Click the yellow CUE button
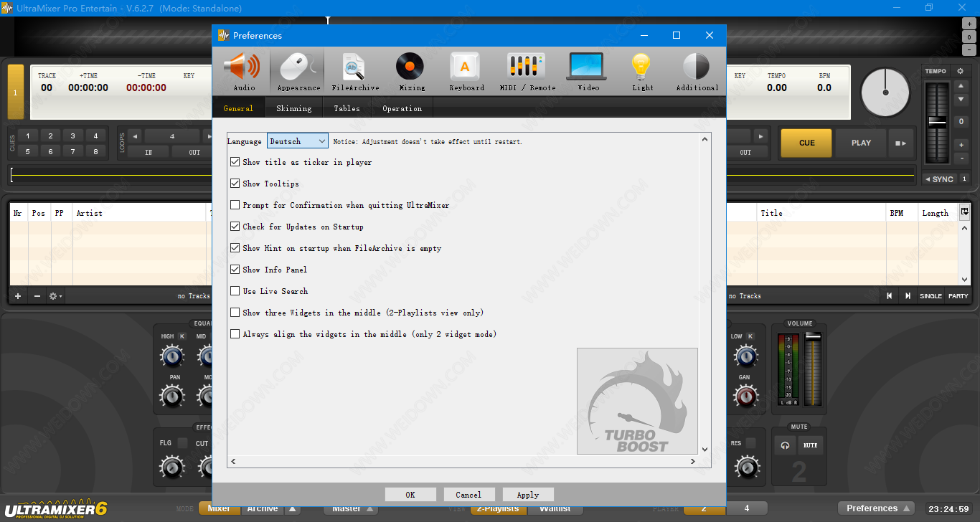The width and height of the screenshot is (980, 522). (806, 143)
